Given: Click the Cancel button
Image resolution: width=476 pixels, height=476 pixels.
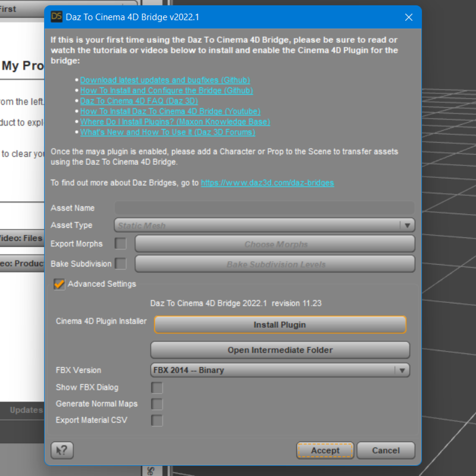Looking at the screenshot, I should click(386, 450).
